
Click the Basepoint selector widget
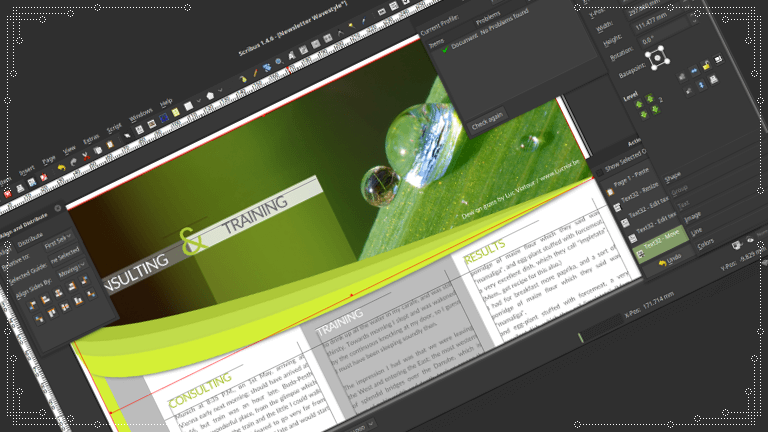657,59
